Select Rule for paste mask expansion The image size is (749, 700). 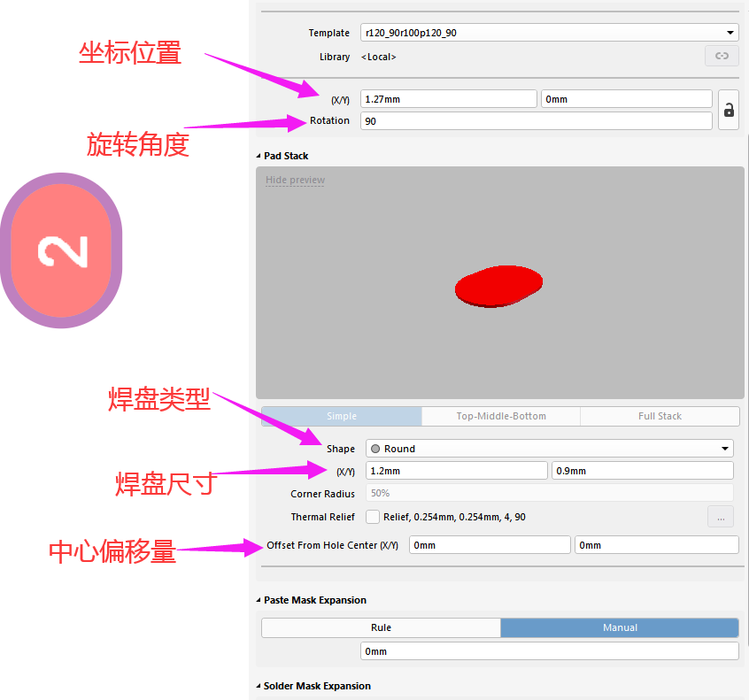[381, 627]
